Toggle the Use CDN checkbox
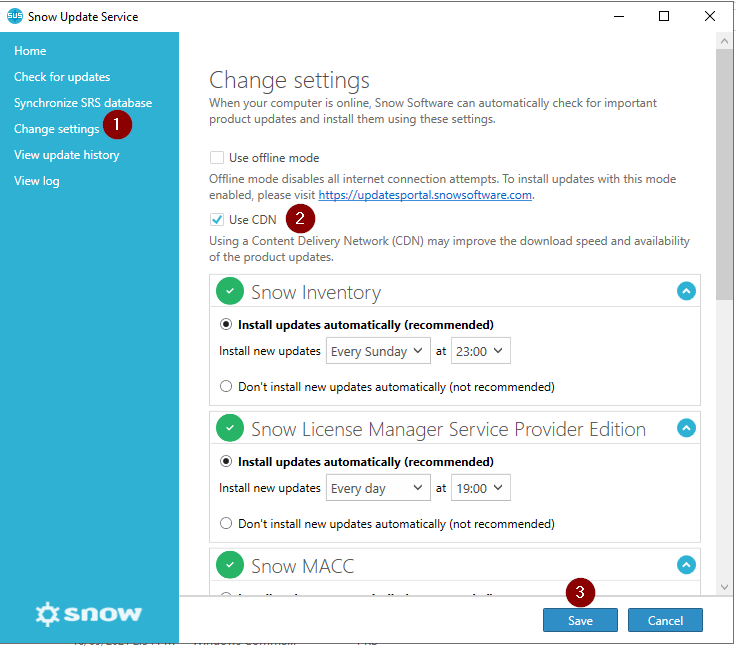Viewport: 736px width, 647px height. click(x=217, y=219)
